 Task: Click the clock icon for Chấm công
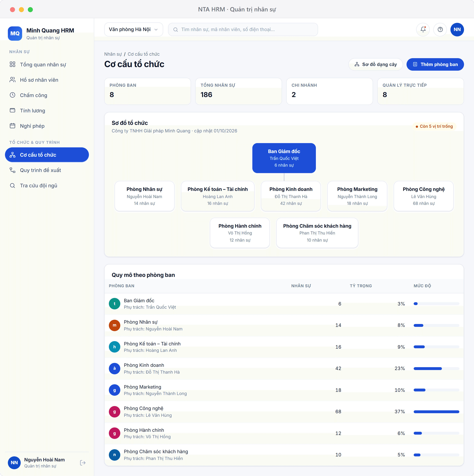click(12, 95)
